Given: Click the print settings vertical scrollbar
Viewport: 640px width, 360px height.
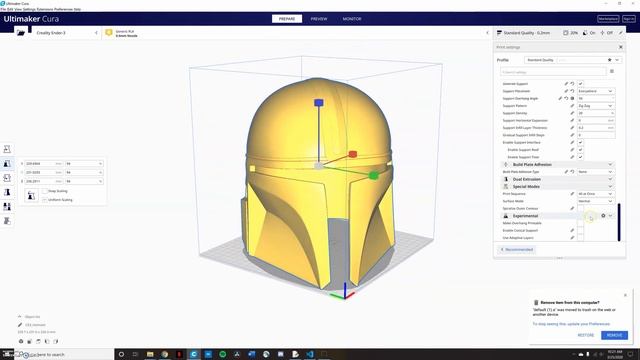Looking at the screenshot, I should [x=619, y=222].
